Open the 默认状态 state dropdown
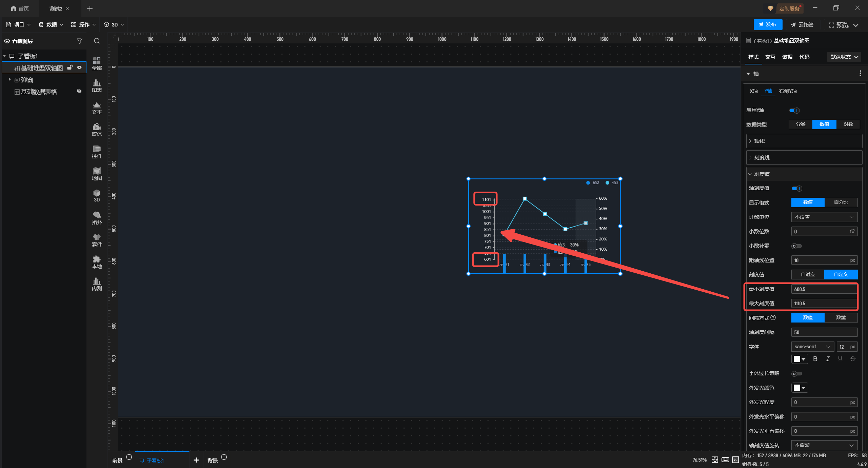868x468 pixels. point(844,57)
